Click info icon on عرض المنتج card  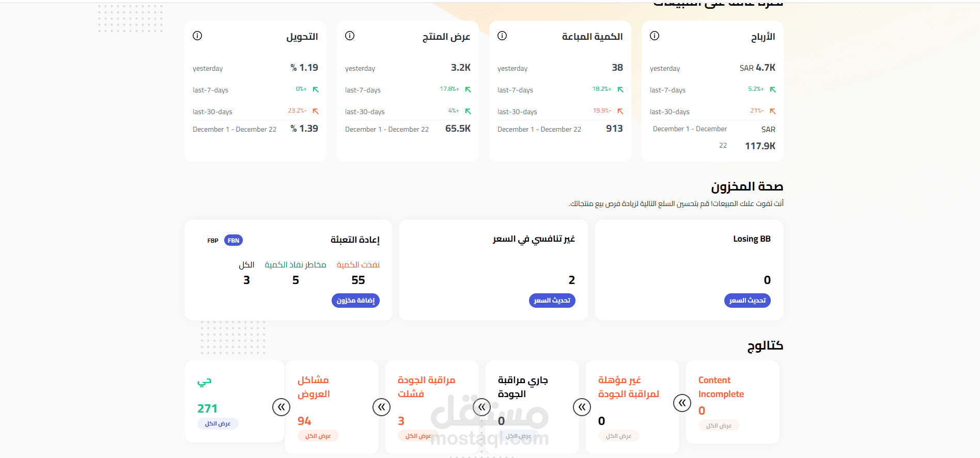tap(350, 36)
